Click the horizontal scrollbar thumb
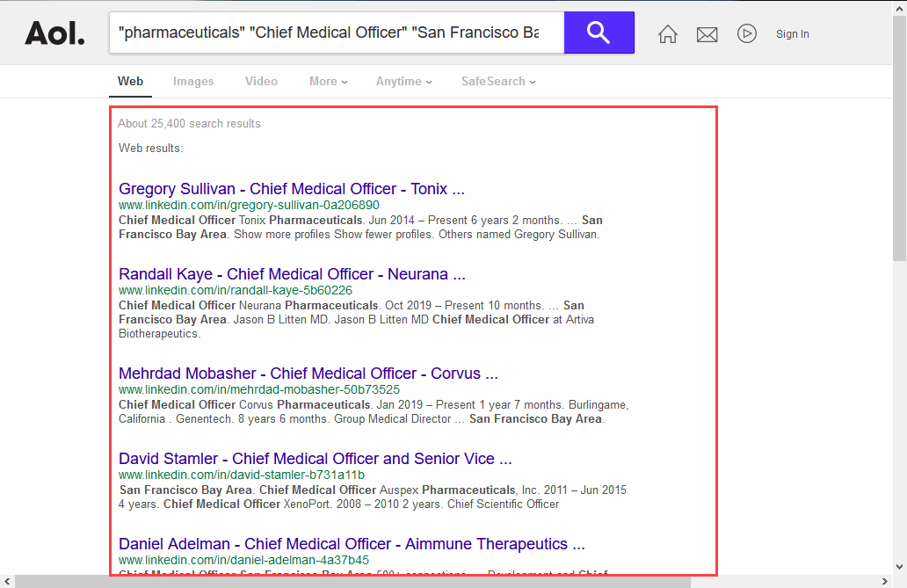The width and height of the screenshot is (907, 588). point(352,581)
